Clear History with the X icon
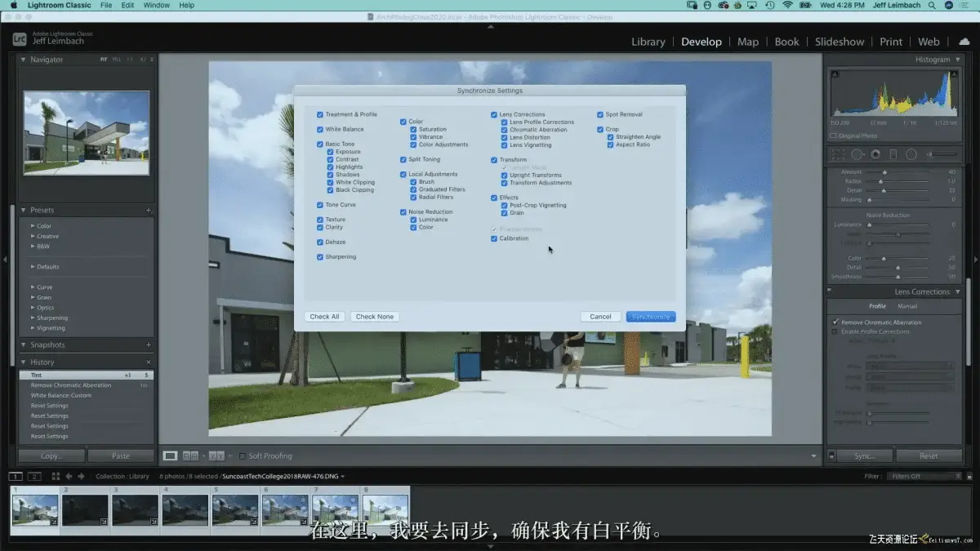Screen dimensions: 980x551 (149, 362)
